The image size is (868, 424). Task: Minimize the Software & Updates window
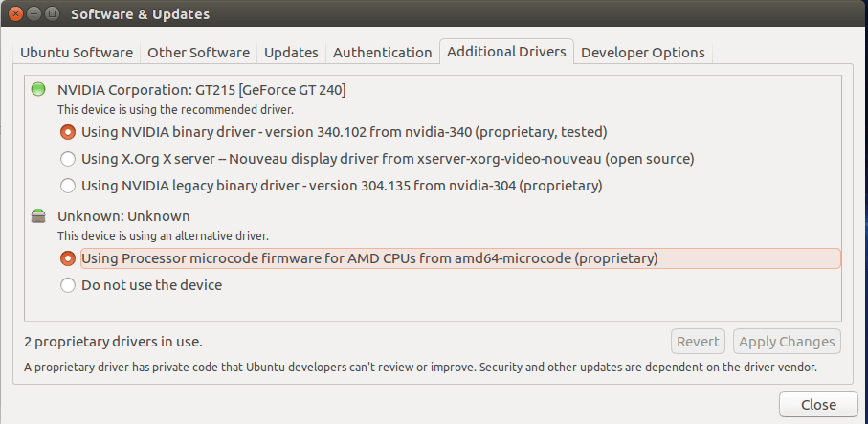click(32, 14)
